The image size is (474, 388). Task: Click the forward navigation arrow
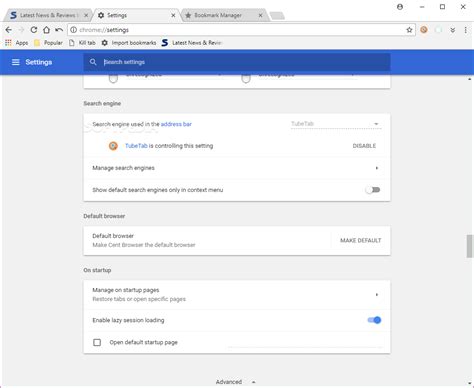[x=21, y=30]
